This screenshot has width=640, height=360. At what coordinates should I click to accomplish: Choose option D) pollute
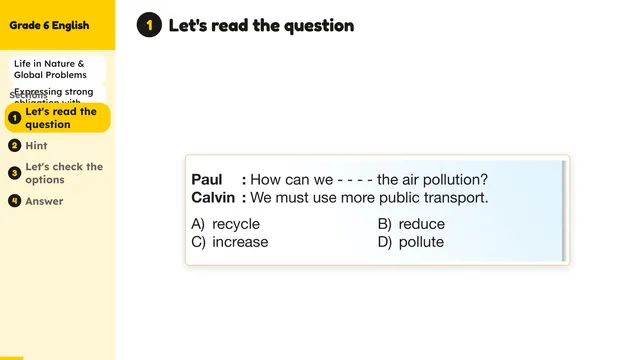click(411, 242)
